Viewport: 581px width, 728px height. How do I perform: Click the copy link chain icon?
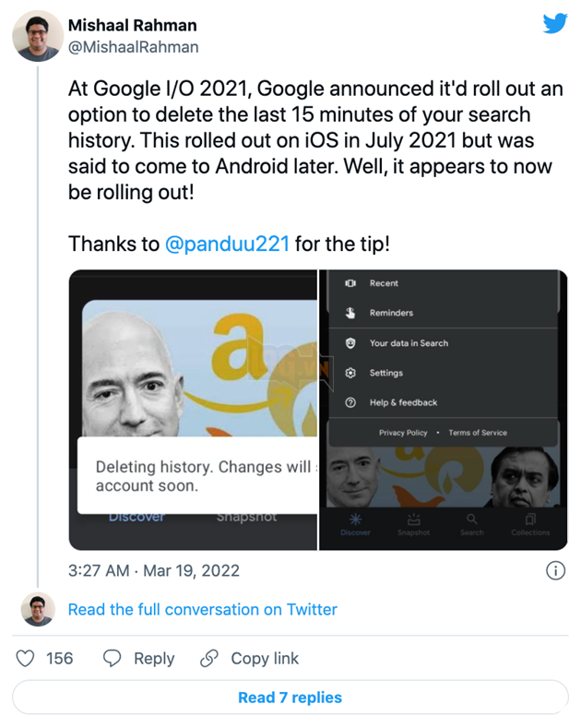tap(209, 658)
